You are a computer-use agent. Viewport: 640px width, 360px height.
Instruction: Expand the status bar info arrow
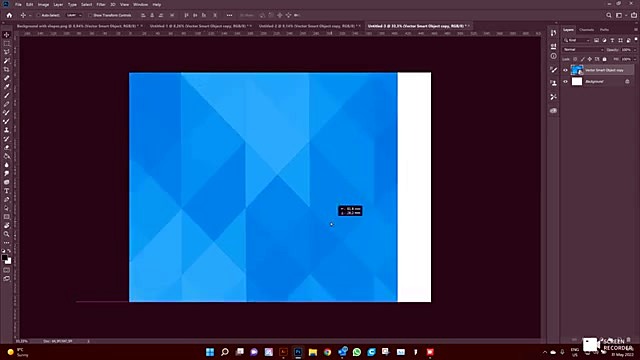(x=88, y=341)
